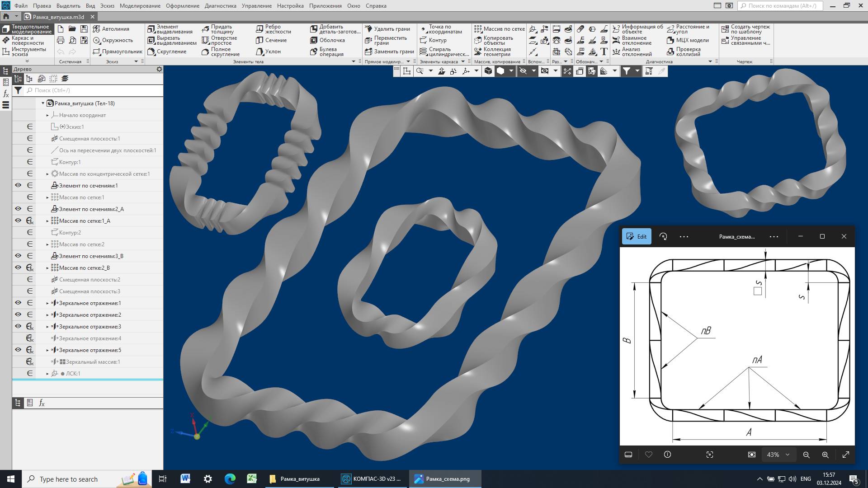The width and height of the screenshot is (868, 488).
Task: Select the Прямоугольник rectangle tool
Action: 118,52
